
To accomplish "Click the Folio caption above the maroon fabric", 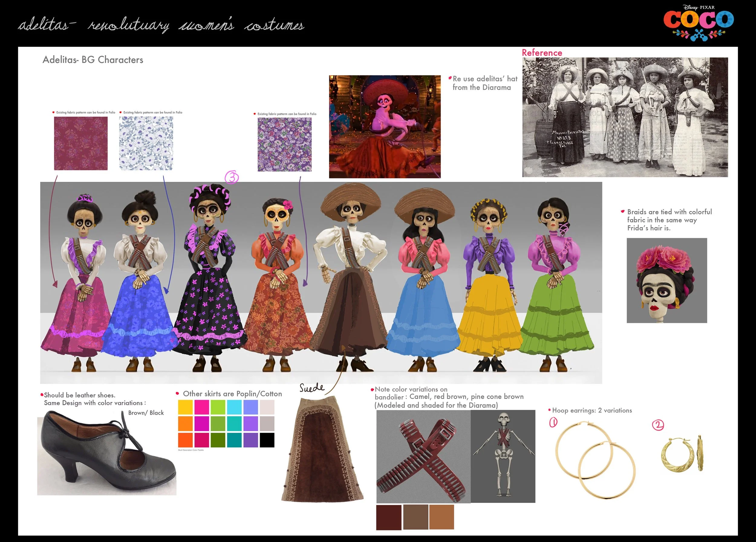I will point(86,112).
